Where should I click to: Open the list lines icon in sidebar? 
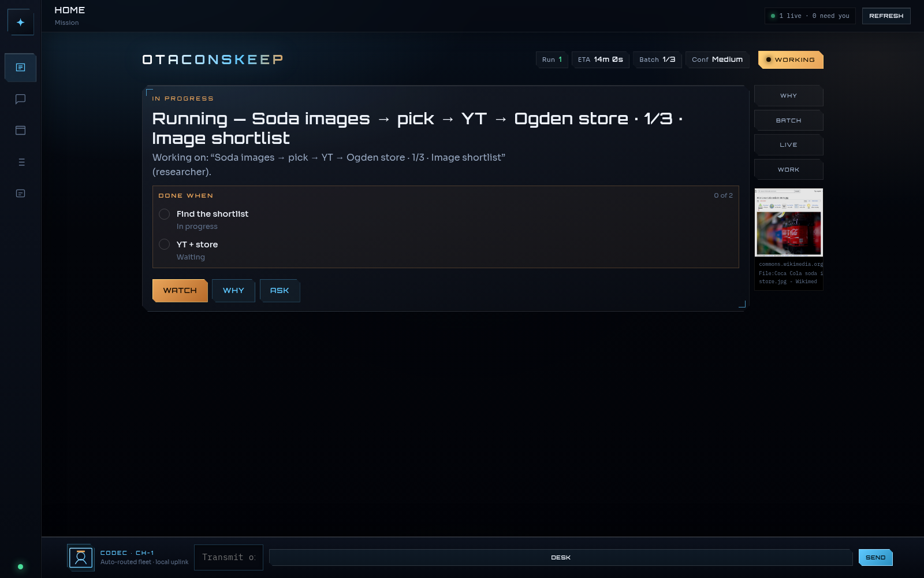click(x=20, y=162)
